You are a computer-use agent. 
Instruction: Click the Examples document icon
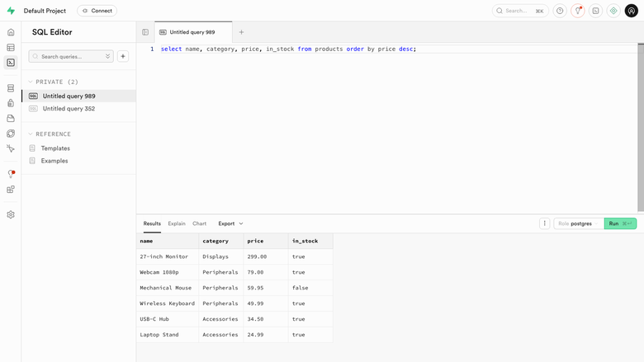point(32,161)
